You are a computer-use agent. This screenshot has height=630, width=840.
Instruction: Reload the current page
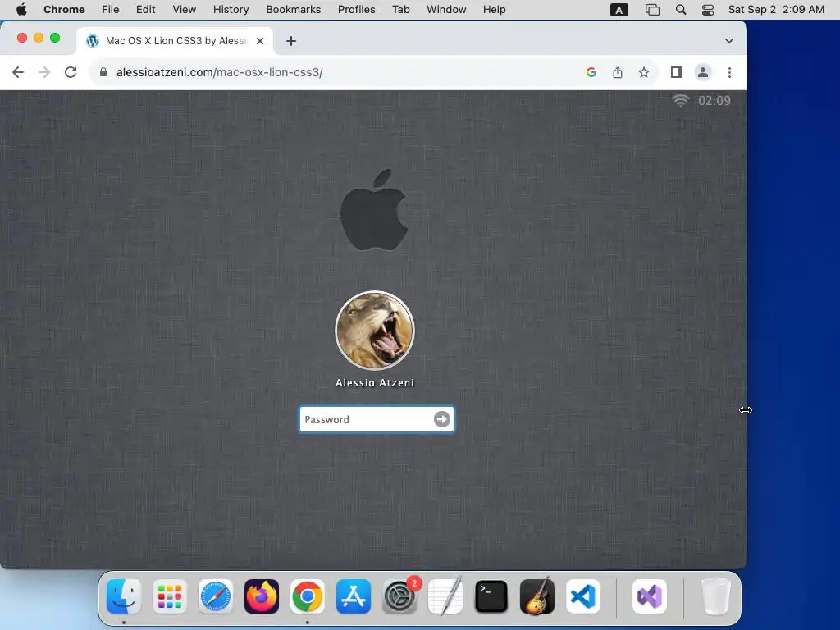click(x=71, y=72)
